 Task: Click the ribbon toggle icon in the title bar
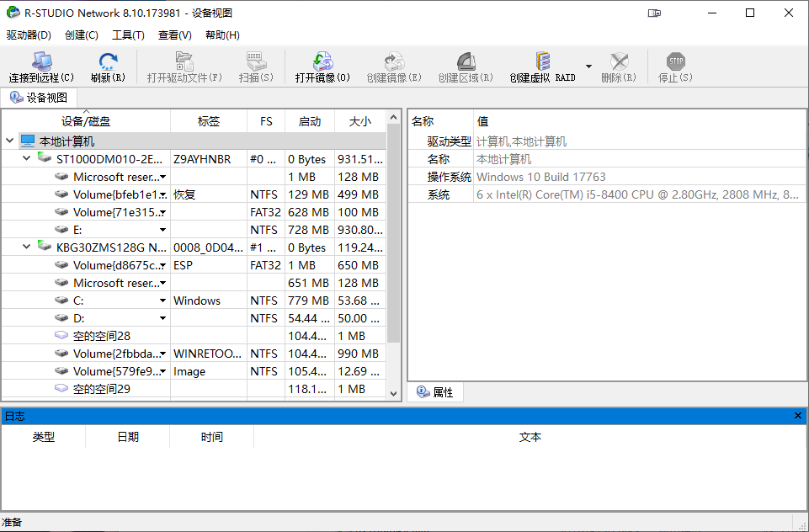[654, 13]
